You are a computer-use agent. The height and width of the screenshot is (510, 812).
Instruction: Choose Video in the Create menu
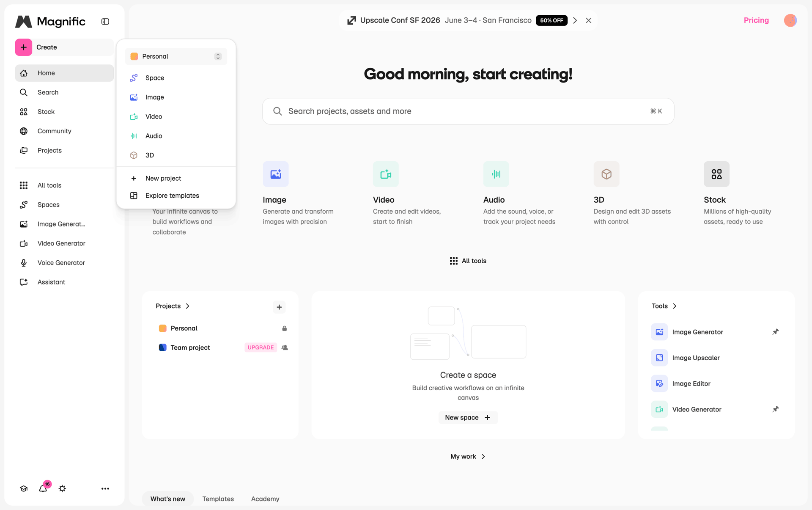click(176, 116)
